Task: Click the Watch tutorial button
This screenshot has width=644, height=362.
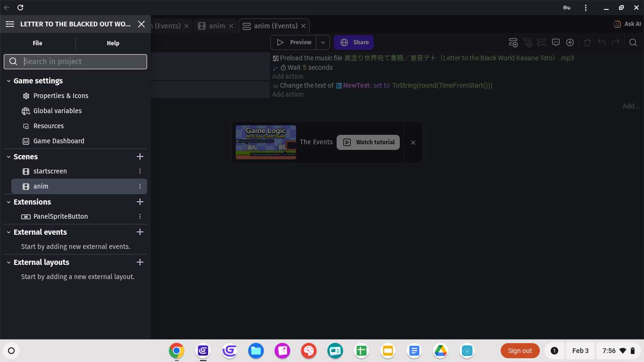Action: coord(368,142)
